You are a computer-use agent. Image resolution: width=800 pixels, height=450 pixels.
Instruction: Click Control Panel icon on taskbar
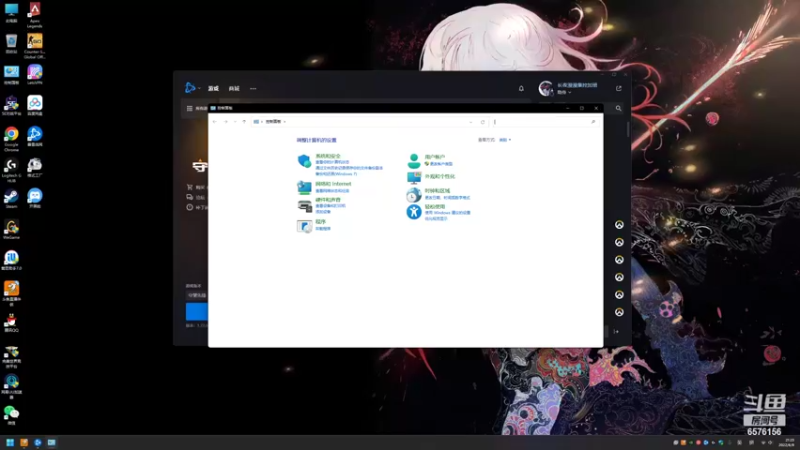52,442
